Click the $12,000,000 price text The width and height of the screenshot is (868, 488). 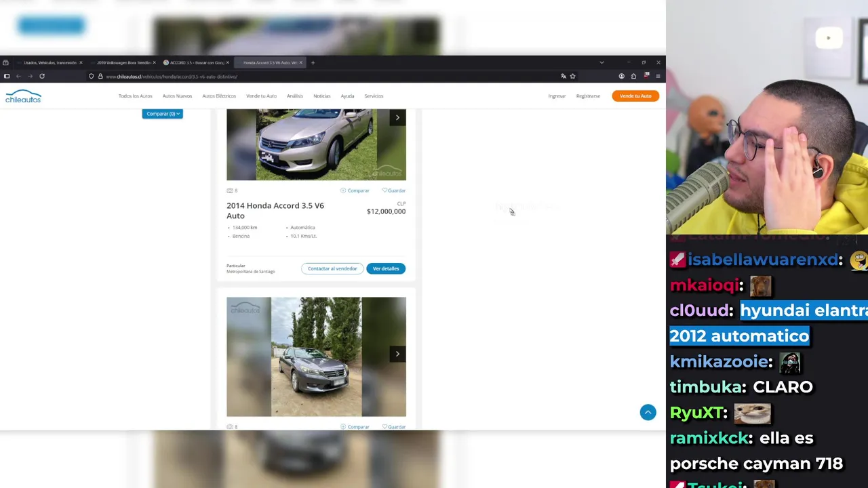386,211
